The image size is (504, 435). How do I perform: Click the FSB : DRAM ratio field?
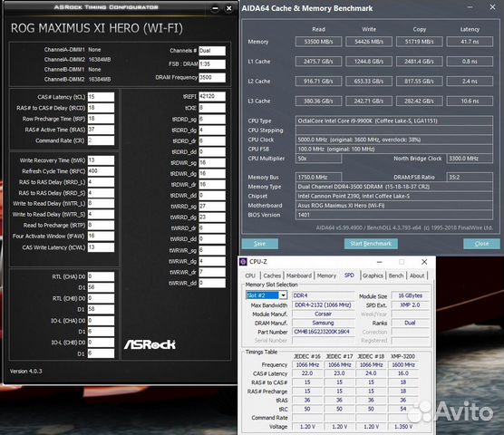(212, 64)
